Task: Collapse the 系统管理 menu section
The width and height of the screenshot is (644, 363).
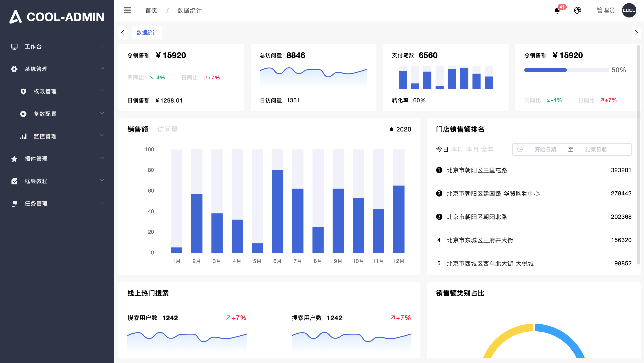Action: [36, 69]
